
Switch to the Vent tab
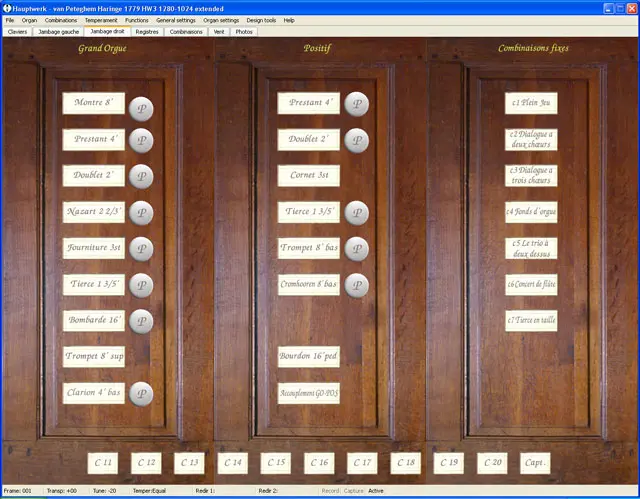tap(218, 31)
